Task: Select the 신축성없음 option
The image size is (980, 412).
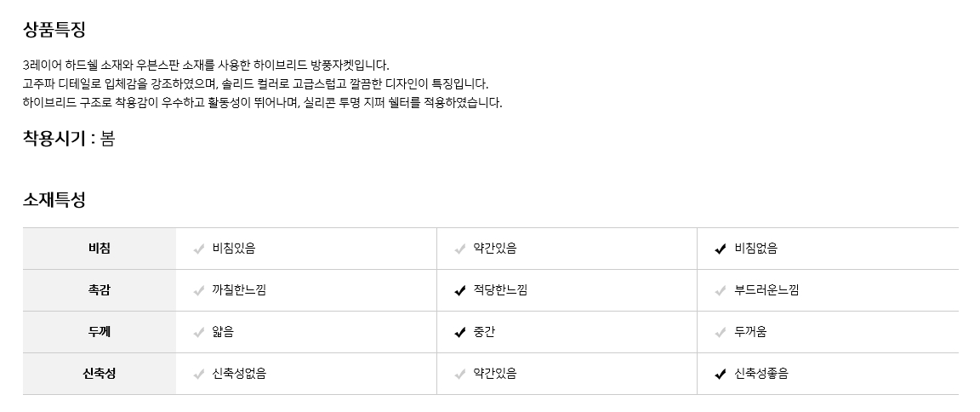Action: coord(239,374)
